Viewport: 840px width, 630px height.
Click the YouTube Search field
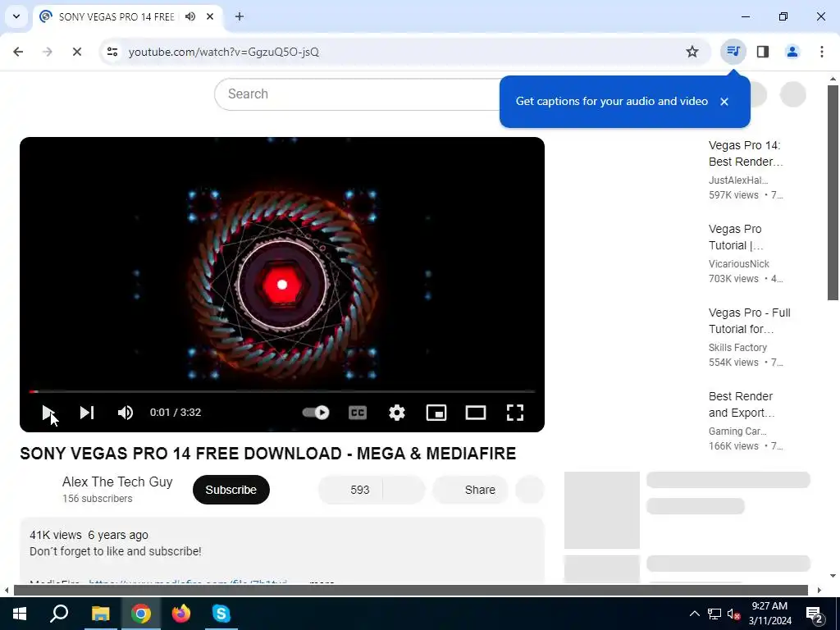(359, 94)
